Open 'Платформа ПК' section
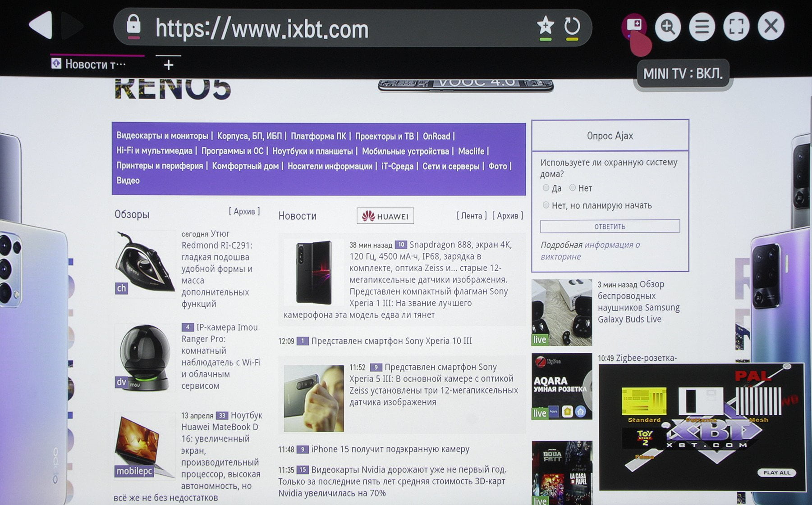Image resolution: width=812 pixels, height=505 pixels. coord(318,136)
